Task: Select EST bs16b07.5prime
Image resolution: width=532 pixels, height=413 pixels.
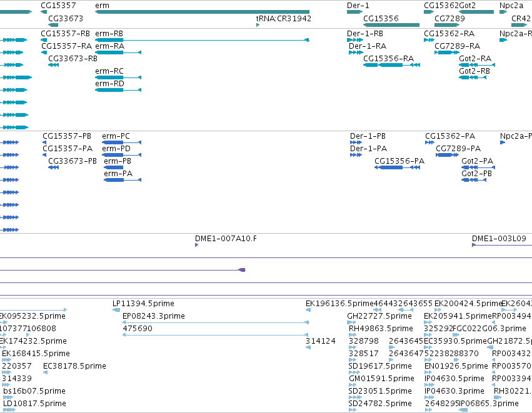Action: click(34, 391)
